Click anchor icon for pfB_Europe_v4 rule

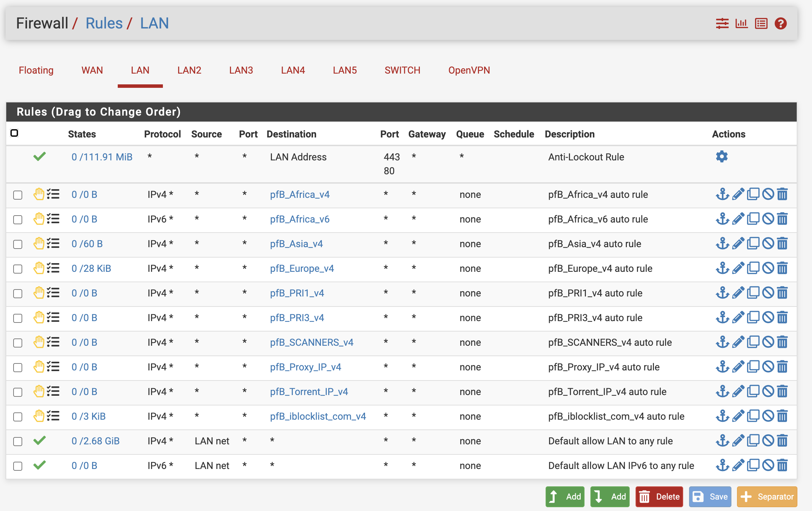[722, 268]
